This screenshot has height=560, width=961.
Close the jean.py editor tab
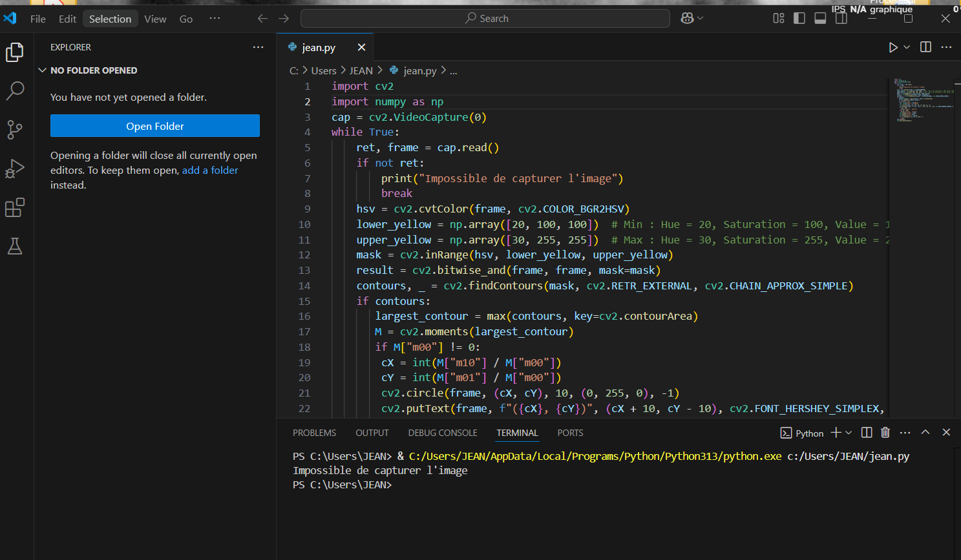coord(361,47)
